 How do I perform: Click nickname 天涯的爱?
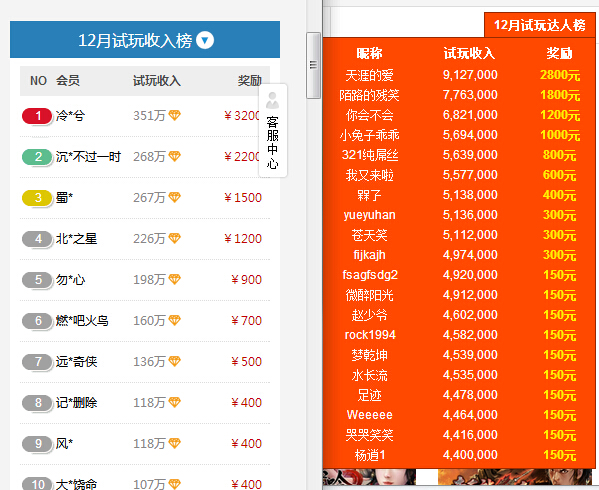point(369,75)
